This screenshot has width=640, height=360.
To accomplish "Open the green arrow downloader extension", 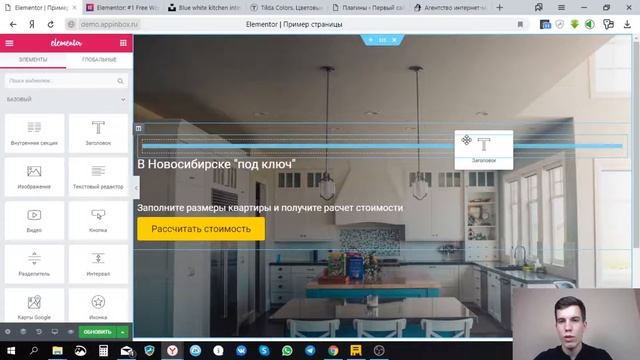I will click(x=575, y=24).
